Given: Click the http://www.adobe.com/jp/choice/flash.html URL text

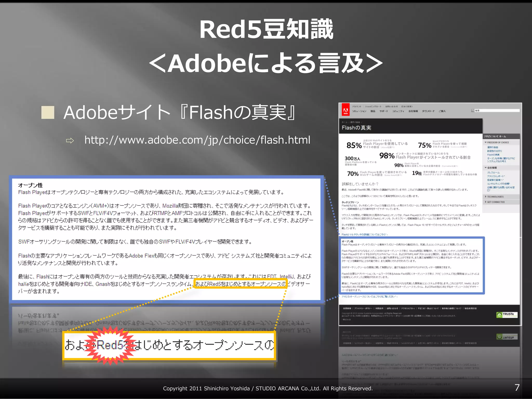Looking at the screenshot, I should (x=197, y=140).
